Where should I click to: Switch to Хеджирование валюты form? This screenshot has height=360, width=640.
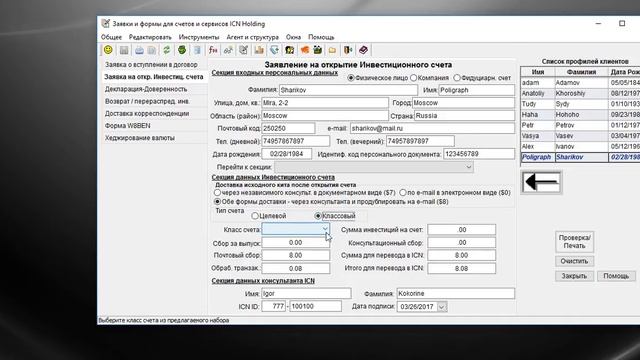[154, 138]
